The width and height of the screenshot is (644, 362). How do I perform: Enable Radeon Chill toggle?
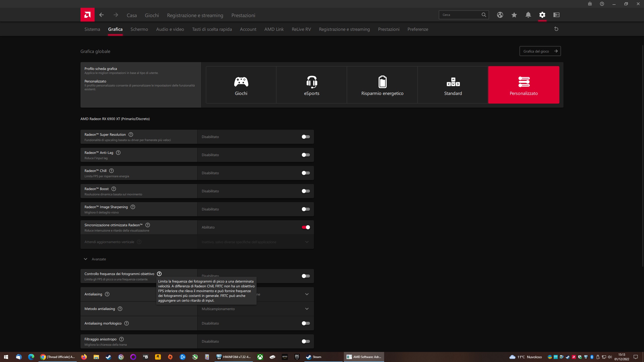pos(306,173)
